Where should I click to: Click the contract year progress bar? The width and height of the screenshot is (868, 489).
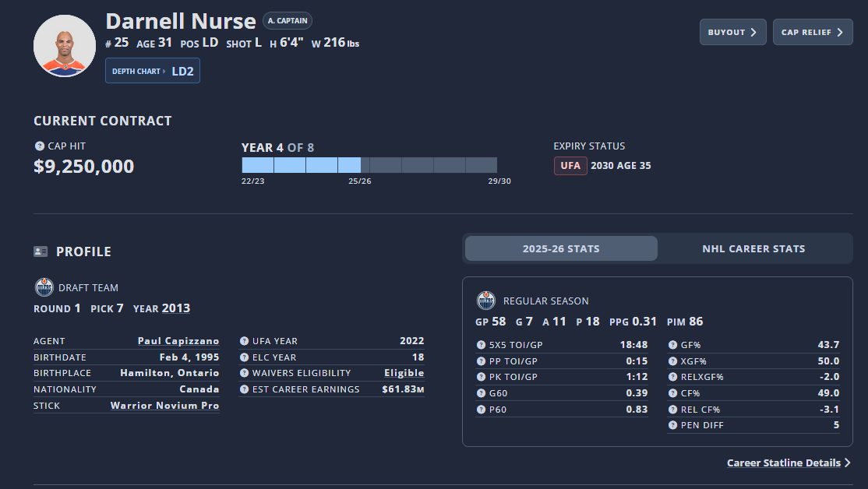tap(369, 165)
